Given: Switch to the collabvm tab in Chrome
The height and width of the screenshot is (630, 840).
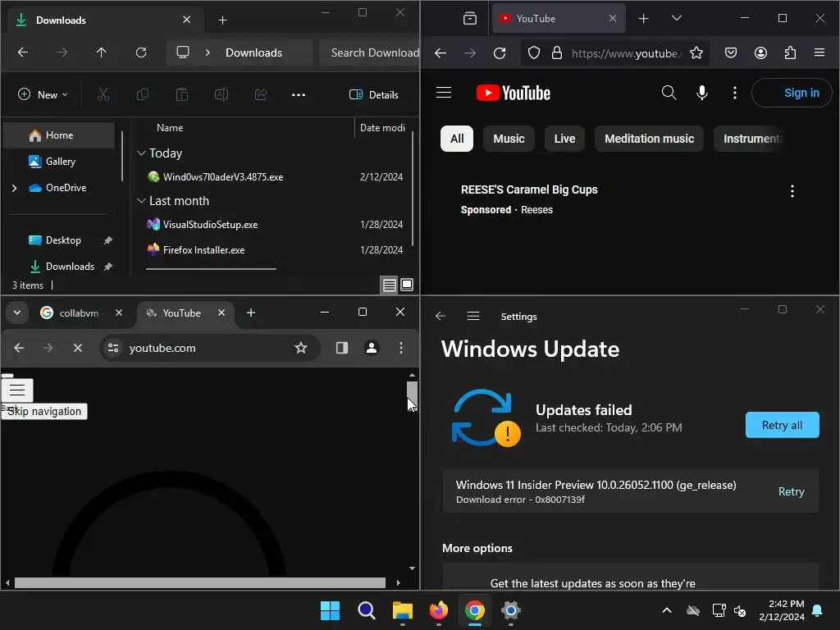Looking at the screenshot, I should pyautogui.click(x=79, y=313).
